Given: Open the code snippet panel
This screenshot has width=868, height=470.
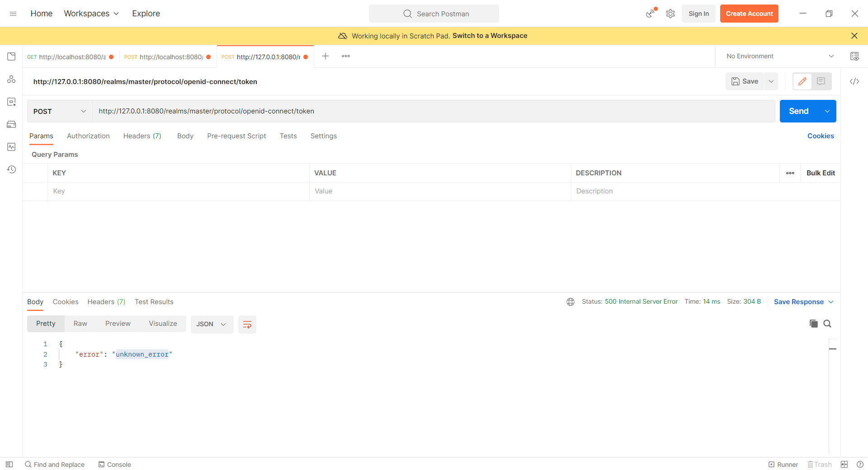Looking at the screenshot, I should tap(855, 81).
